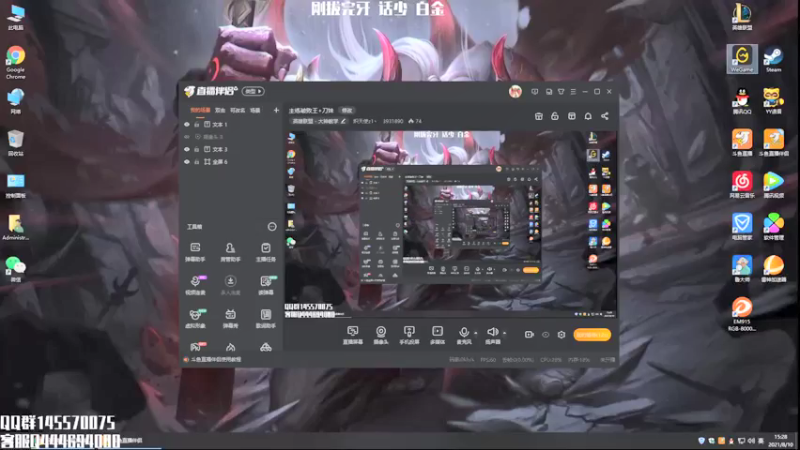
Task: Select the 文本 1 layer row
Action: (231, 124)
